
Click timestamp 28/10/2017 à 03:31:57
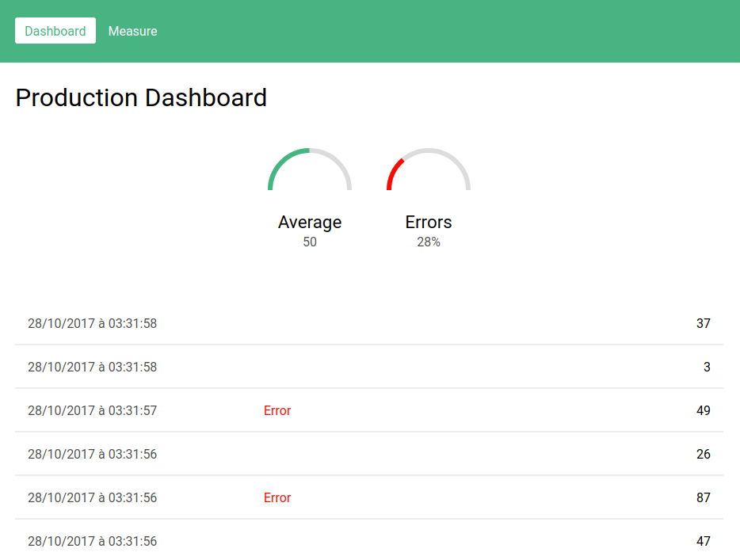(x=92, y=410)
